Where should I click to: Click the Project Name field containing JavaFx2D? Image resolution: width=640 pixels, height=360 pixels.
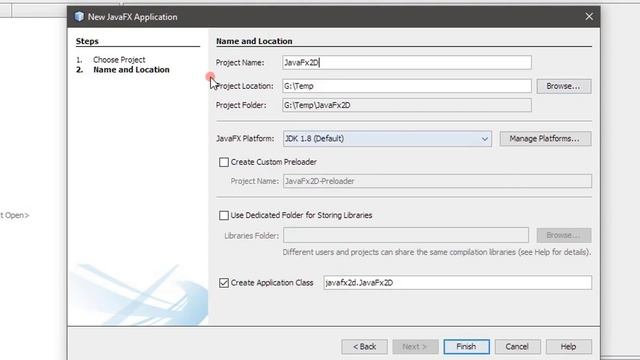pos(407,62)
